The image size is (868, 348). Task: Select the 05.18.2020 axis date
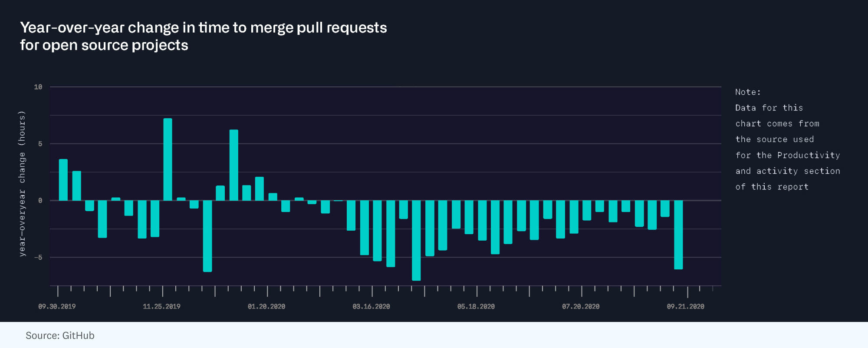tap(476, 307)
